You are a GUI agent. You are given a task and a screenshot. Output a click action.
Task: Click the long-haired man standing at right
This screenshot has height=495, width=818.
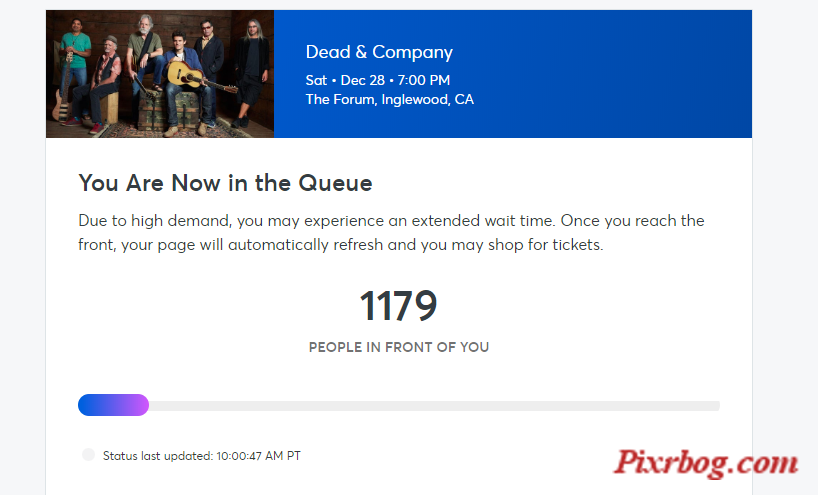click(x=251, y=73)
